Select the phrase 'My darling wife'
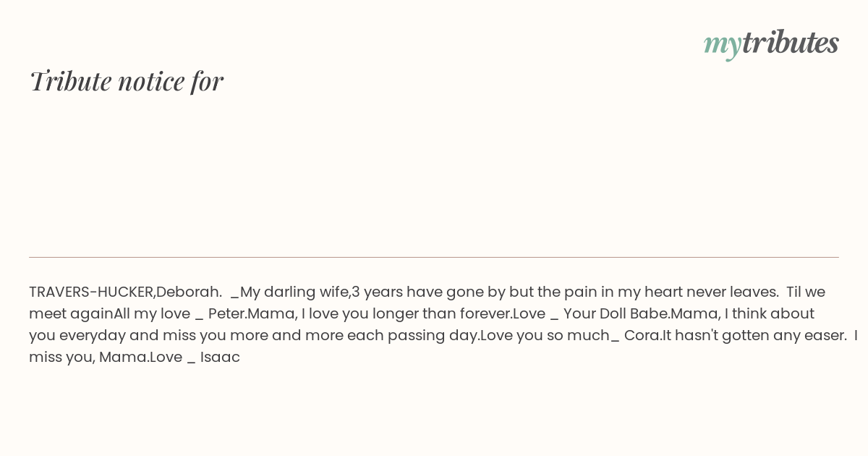This screenshot has width=868, height=456. click(294, 292)
